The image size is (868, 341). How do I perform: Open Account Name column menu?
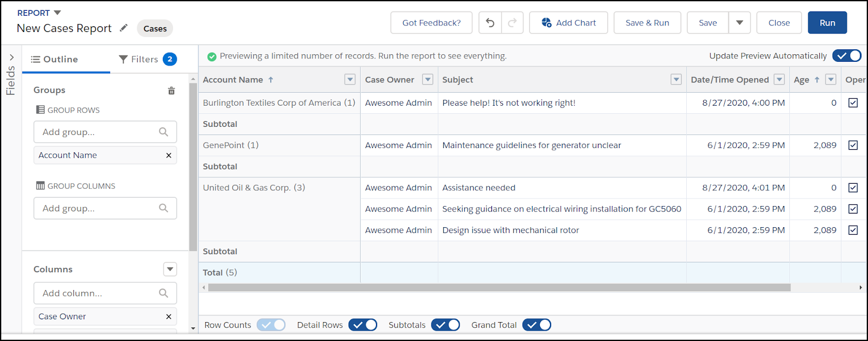click(350, 80)
